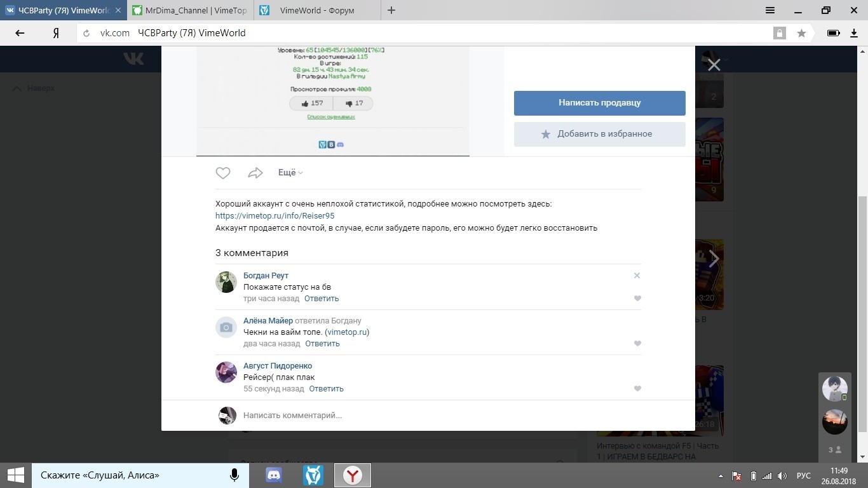Screen dimensions: 868x488
Task: Click the thumbs-up 157 rating in the image
Action: 311,104
